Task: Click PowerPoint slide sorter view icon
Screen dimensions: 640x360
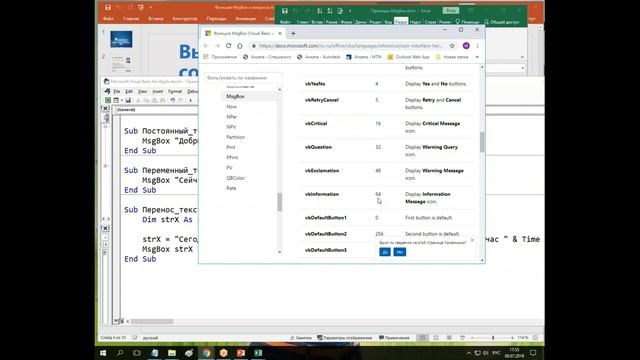Action: click(x=436, y=338)
